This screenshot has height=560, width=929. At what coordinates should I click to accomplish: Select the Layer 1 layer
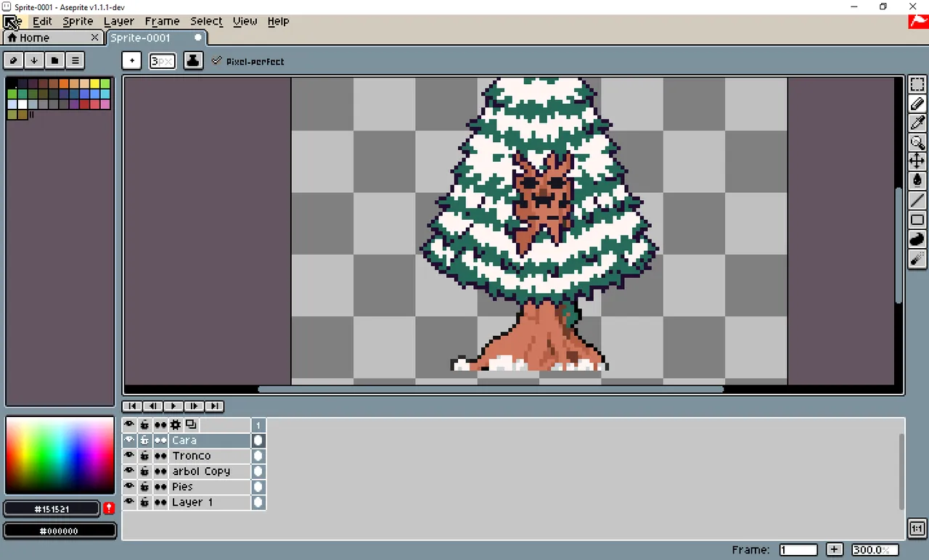point(210,502)
